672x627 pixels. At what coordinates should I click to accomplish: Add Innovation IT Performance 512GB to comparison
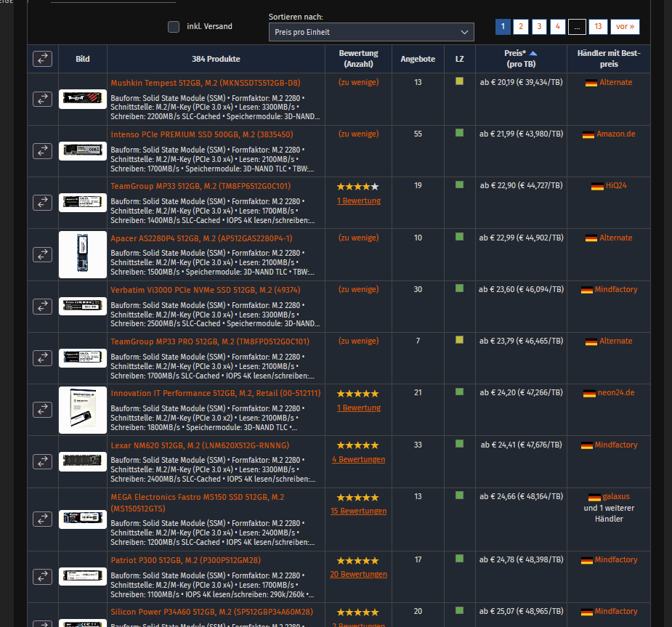(x=42, y=410)
